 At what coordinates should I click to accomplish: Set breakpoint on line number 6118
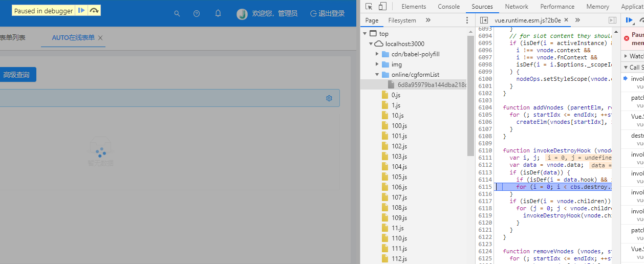point(485,208)
